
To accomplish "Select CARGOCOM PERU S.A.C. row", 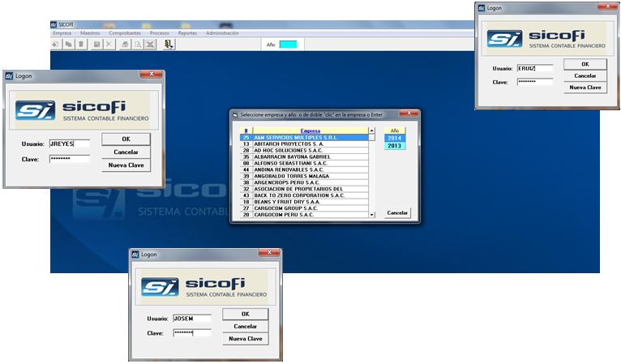I will click(304, 215).
